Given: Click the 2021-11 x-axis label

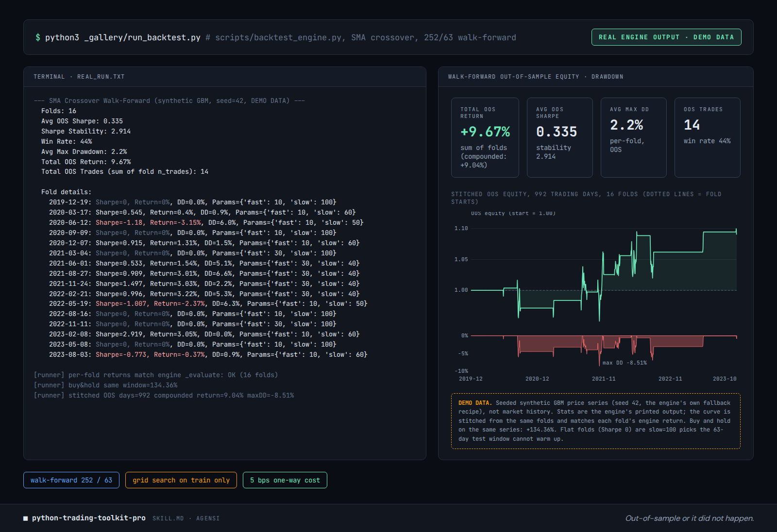Looking at the screenshot, I should click(x=604, y=379).
